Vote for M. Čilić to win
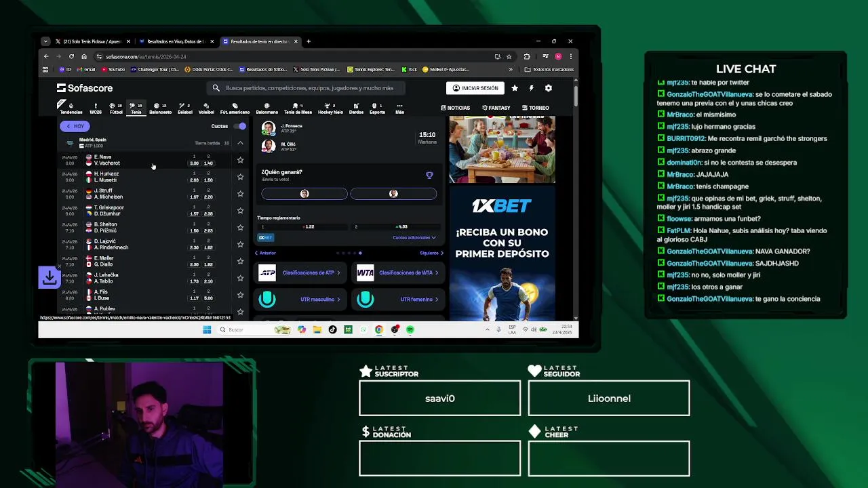This screenshot has width=868, height=488. [x=393, y=194]
